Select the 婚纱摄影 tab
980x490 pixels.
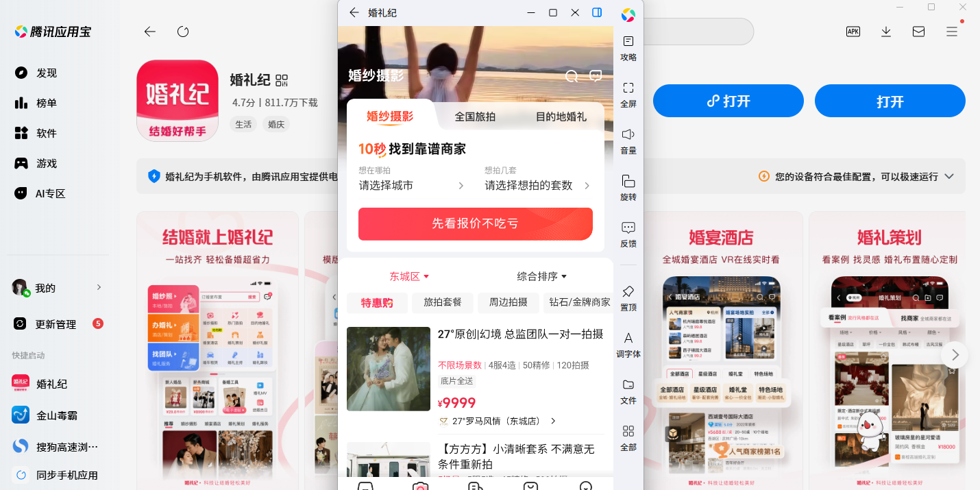coord(390,117)
